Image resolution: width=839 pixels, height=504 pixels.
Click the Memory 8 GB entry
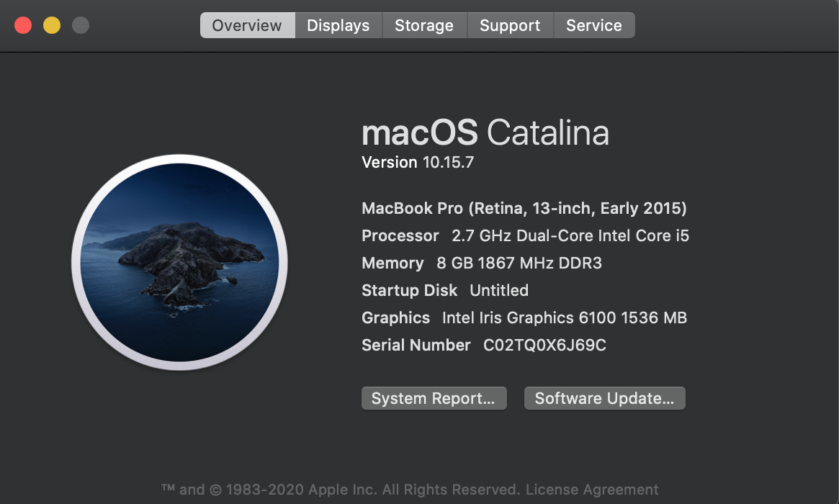481,264
